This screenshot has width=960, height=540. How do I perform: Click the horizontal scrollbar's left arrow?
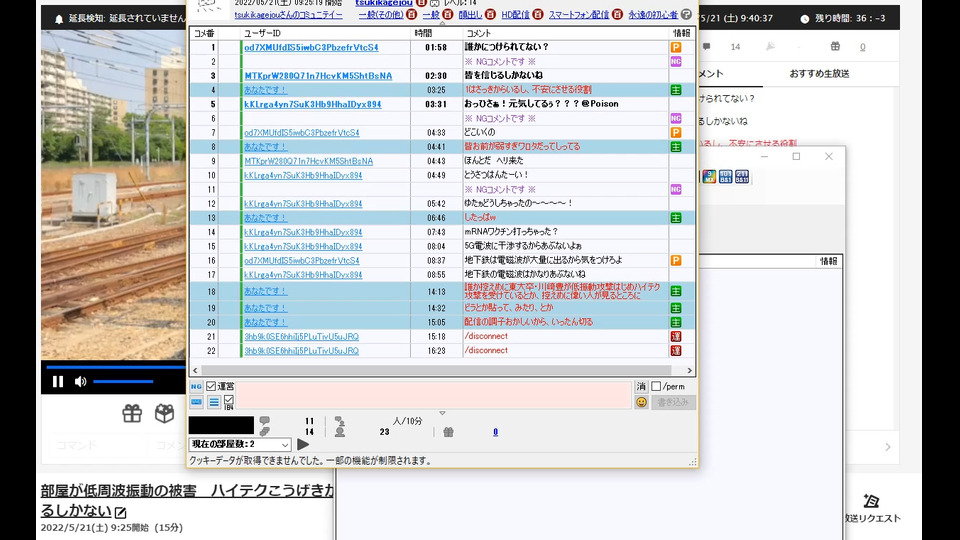pos(195,370)
